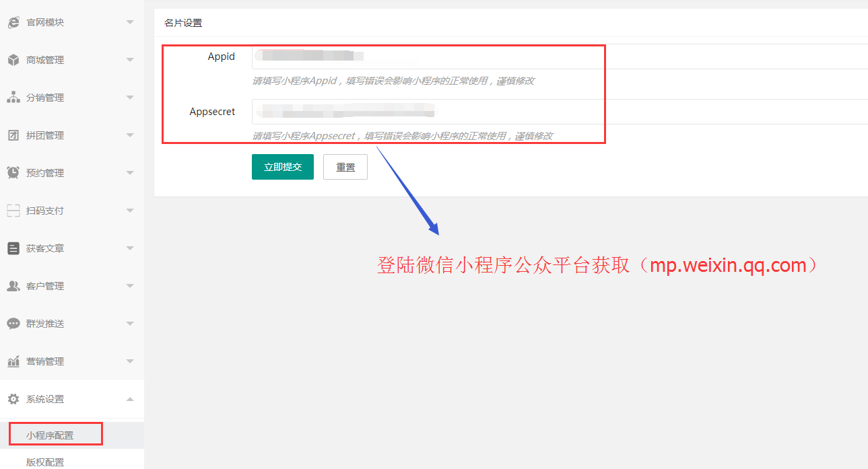Open the 小程序配置 menu item
The width and height of the screenshot is (868, 469).
coord(50,435)
